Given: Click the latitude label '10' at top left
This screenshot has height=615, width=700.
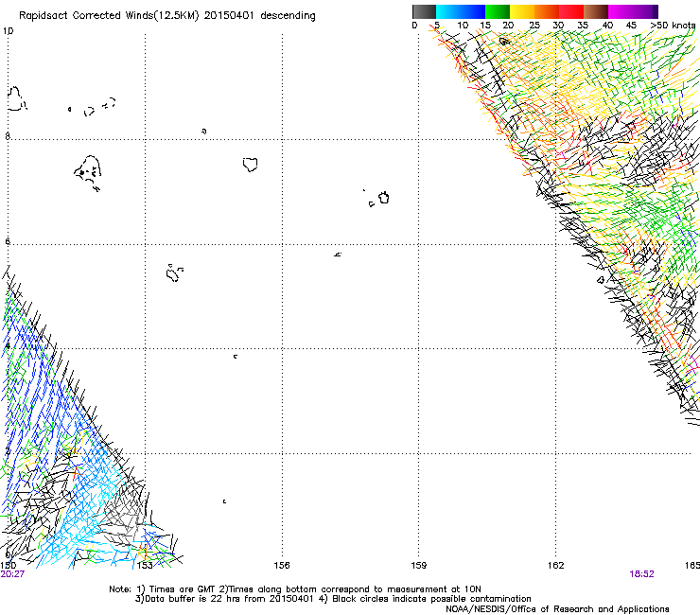Looking at the screenshot, I should point(8,31).
